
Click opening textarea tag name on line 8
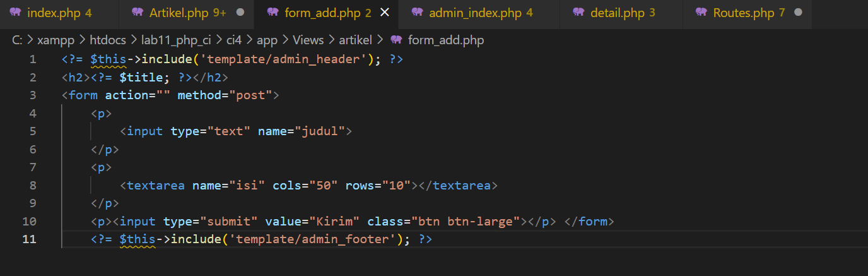(x=156, y=186)
